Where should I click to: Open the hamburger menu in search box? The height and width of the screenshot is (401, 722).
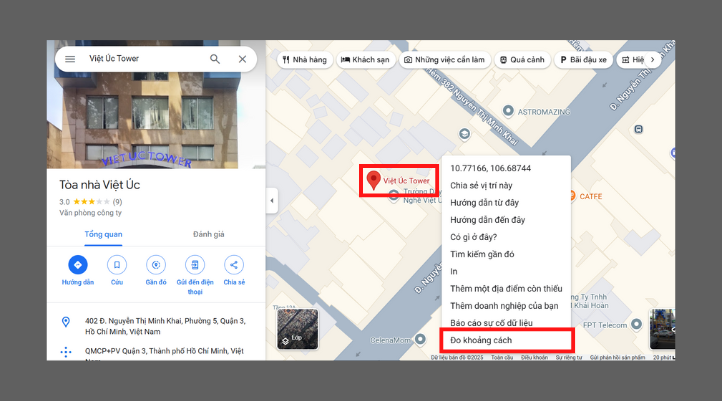point(70,59)
